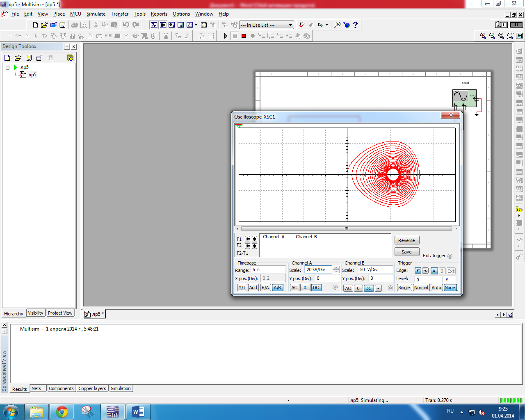Set Channel A coupling to DC

coord(316,288)
